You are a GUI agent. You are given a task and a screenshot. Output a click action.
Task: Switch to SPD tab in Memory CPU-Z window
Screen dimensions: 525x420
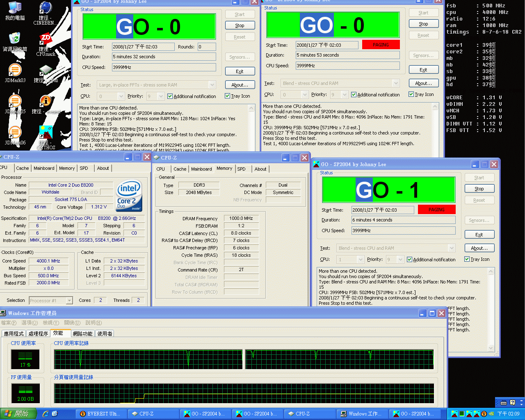(241, 169)
